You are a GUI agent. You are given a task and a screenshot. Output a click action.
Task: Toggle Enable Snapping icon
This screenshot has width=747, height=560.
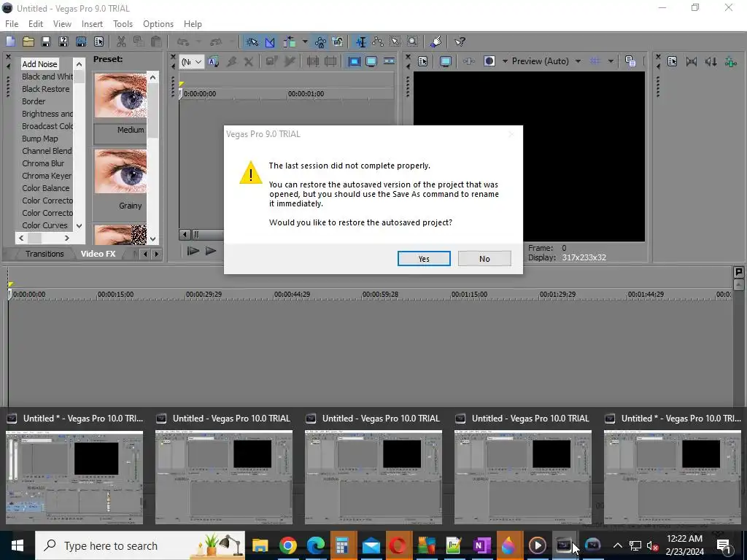click(252, 42)
